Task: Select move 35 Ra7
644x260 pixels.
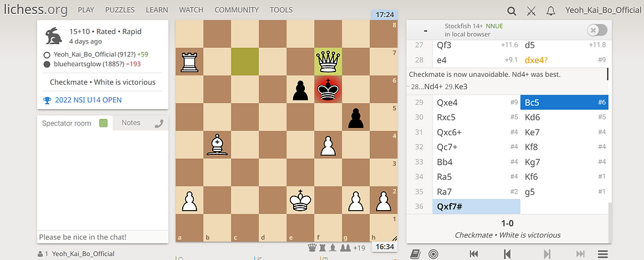Action: (x=476, y=192)
